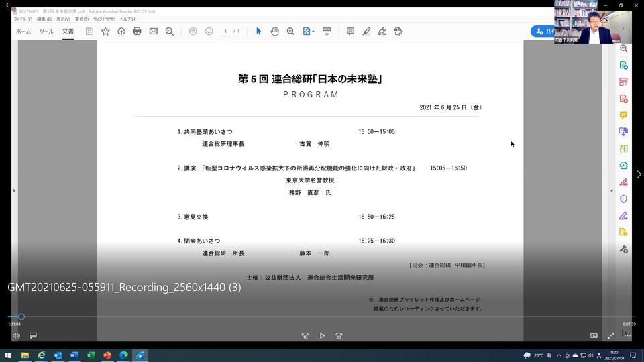Open the ヘルプ(H) menu
This screenshot has height=362, width=644.
point(128,19)
